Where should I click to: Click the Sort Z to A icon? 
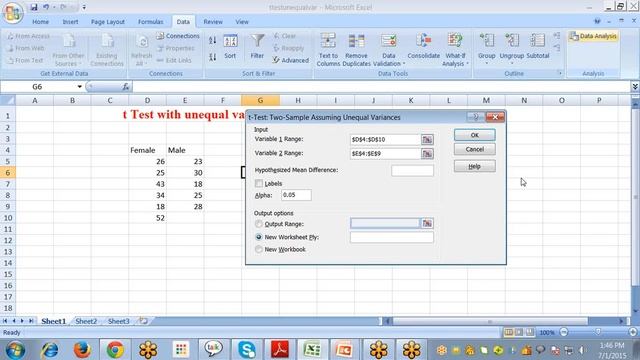pyautogui.click(x=213, y=57)
